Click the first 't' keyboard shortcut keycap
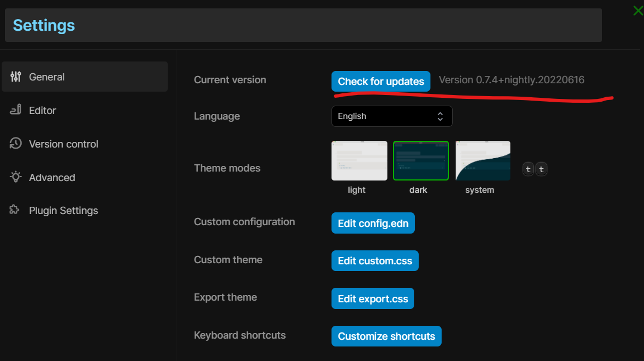644x361 pixels. pos(528,169)
